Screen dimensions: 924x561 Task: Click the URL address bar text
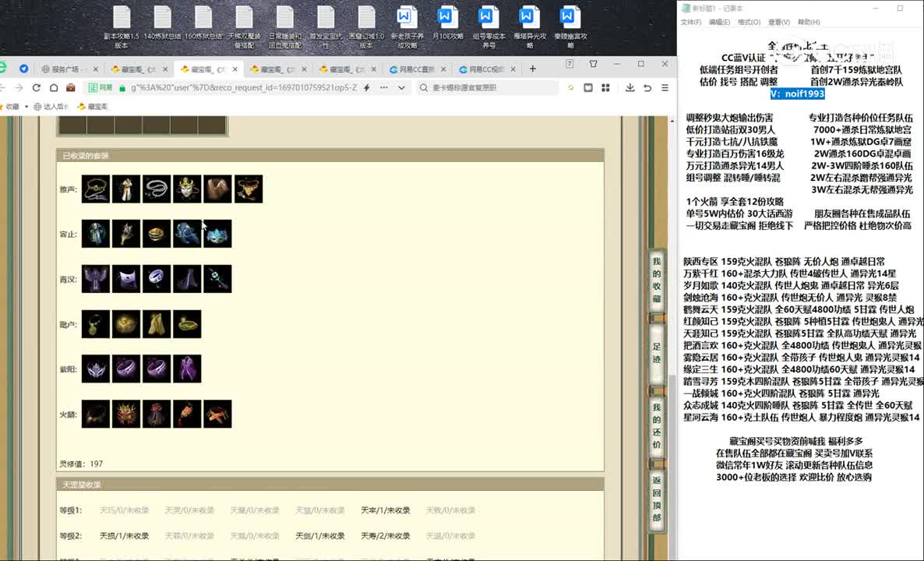[x=243, y=88]
